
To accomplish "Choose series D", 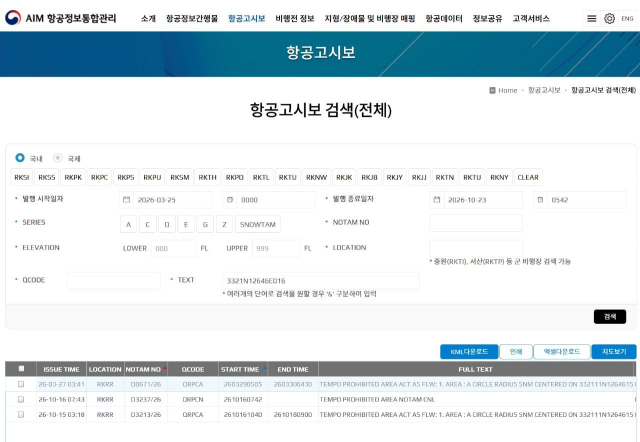I will [x=167, y=224].
